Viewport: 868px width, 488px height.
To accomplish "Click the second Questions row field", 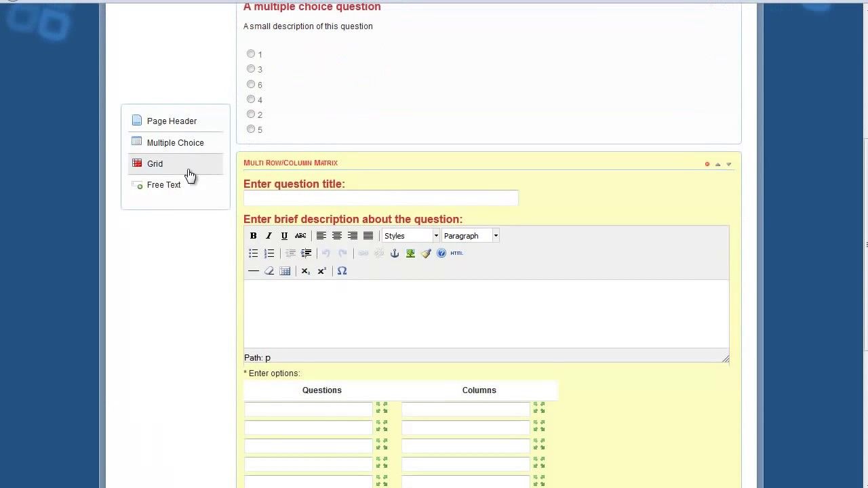I will 309,428.
